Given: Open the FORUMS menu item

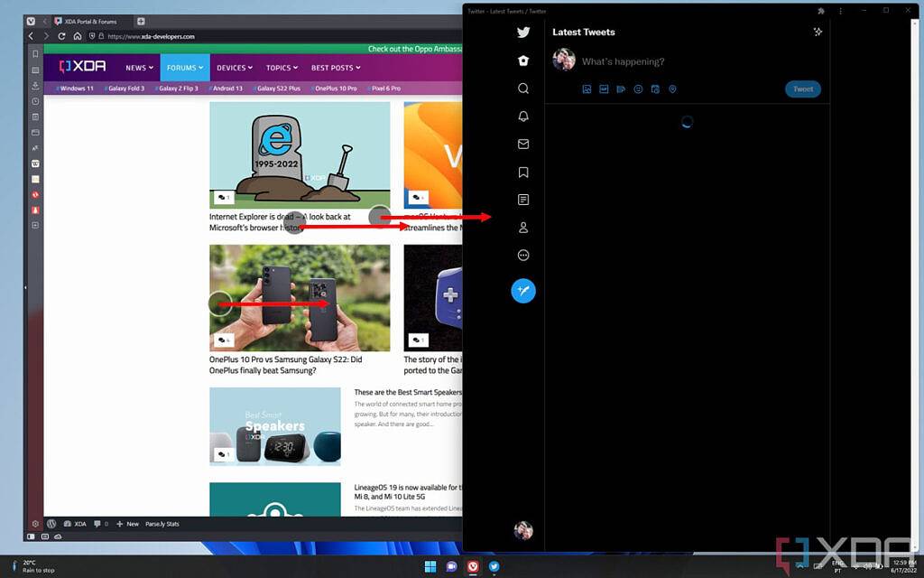Looking at the screenshot, I should click(x=185, y=68).
